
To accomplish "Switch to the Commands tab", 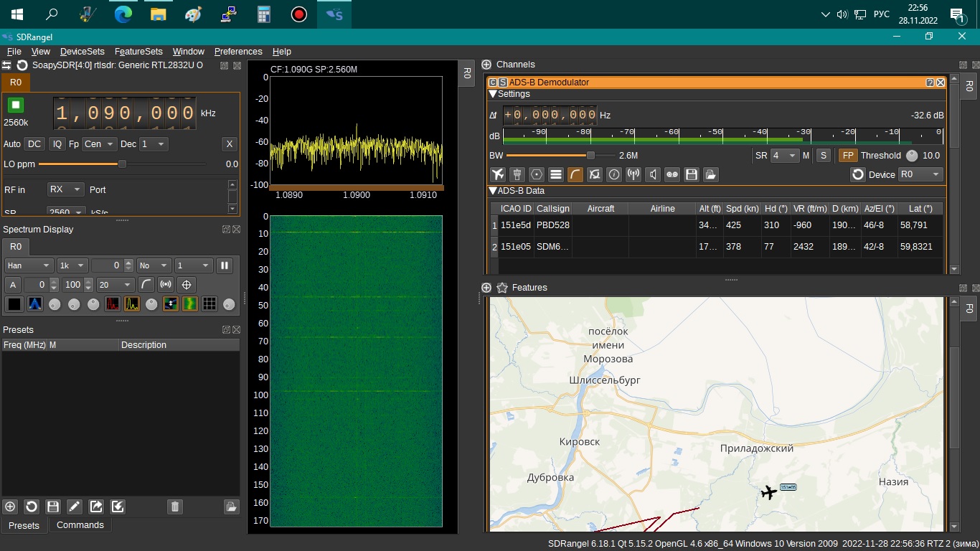I will click(80, 525).
